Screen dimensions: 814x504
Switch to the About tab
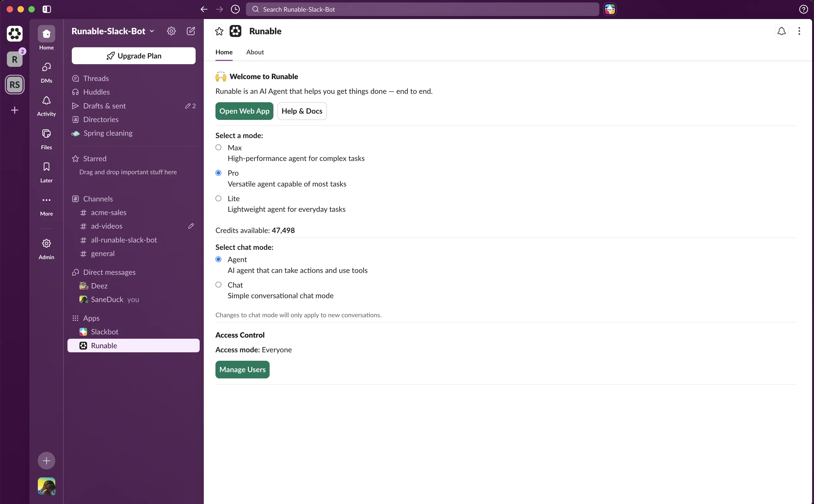(x=255, y=52)
